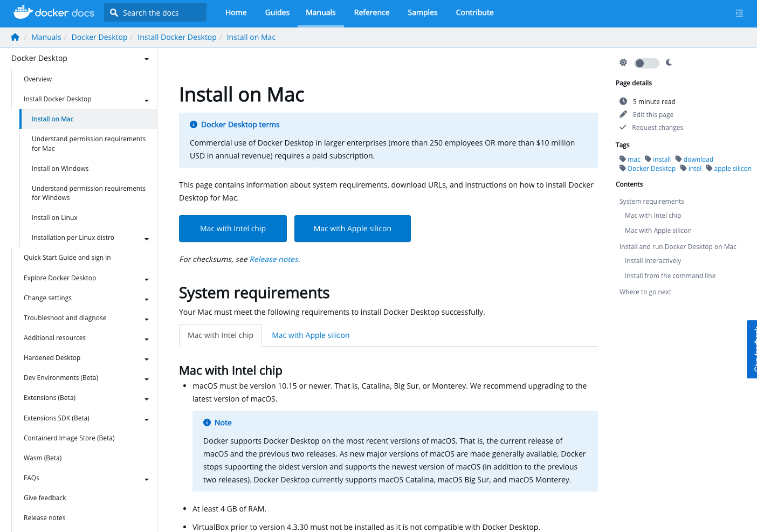This screenshot has height=532, width=757.
Task: Expand Troubleshoot and diagnose arrow
Action: pos(146,319)
